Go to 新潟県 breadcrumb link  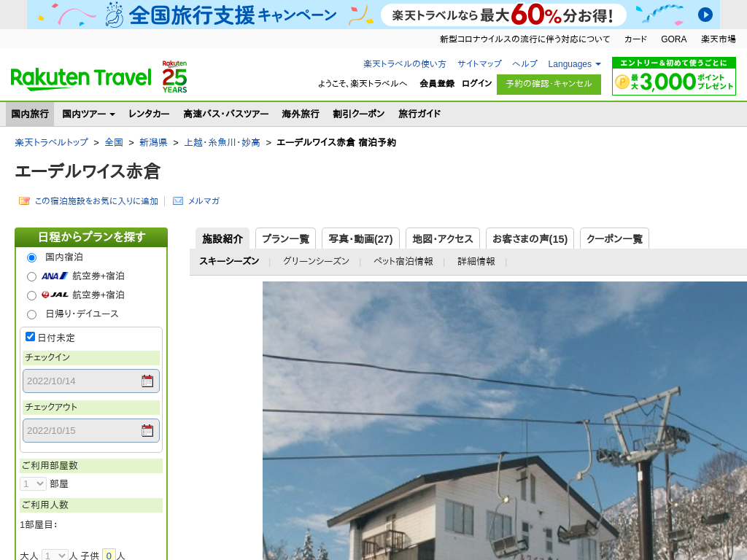click(153, 142)
